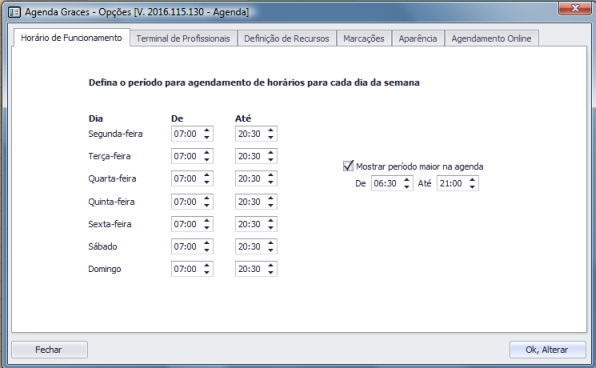
Task: Increase Quinta-feira De time
Action: pyautogui.click(x=206, y=198)
